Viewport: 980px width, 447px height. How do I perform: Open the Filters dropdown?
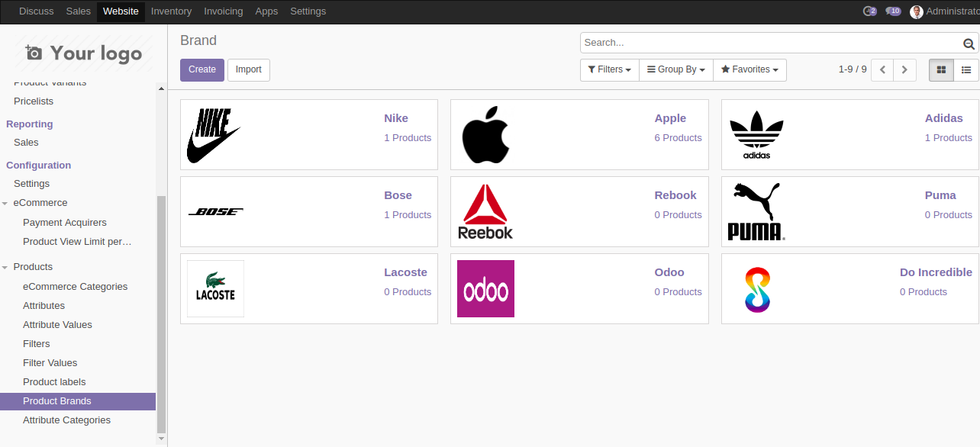point(609,69)
